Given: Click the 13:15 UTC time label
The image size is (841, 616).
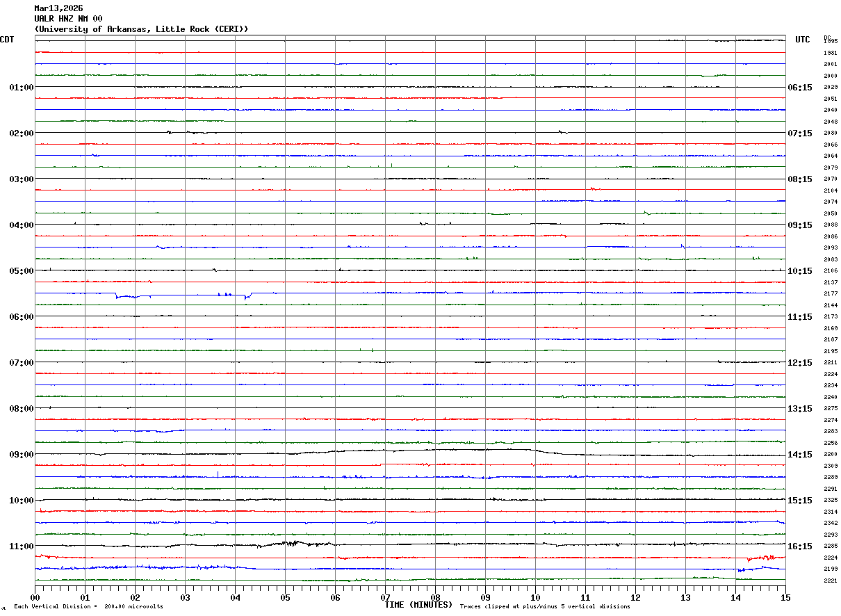Looking at the screenshot, I should click(x=800, y=409).
